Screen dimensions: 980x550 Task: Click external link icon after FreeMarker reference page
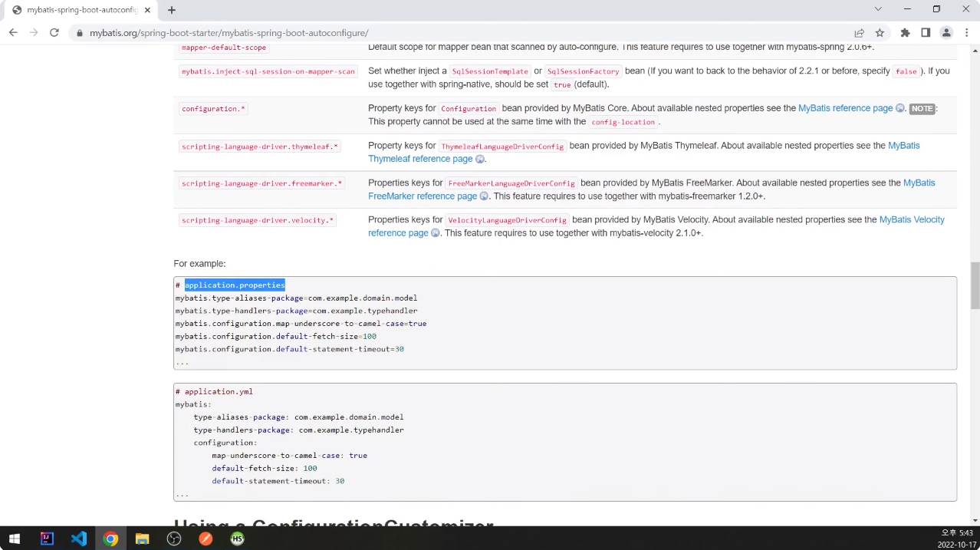485,196
